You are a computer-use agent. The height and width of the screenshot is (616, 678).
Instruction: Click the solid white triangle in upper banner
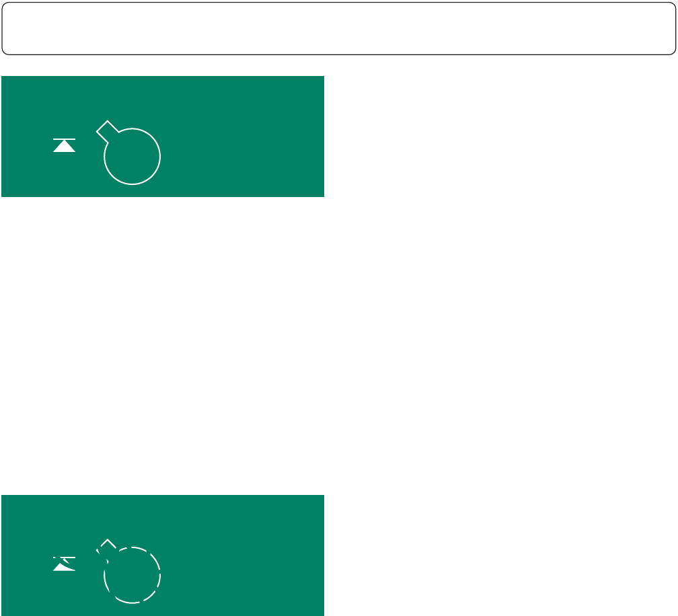tap(64, 147)
